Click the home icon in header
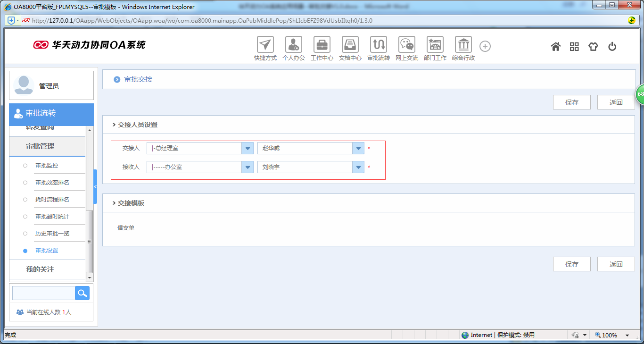644x344 pixels. (556, 46)
